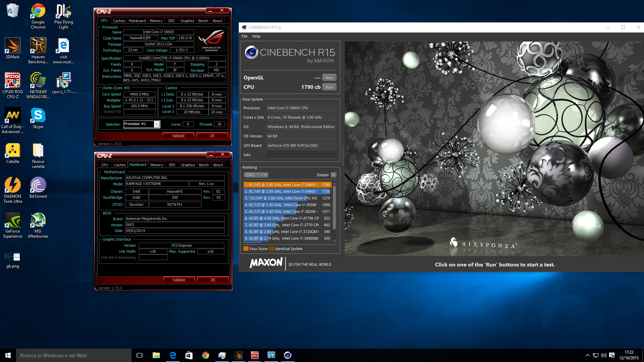Select ranking row 1 scoring 1790
This screenshot has height=362, width=644.
point(287,185)
